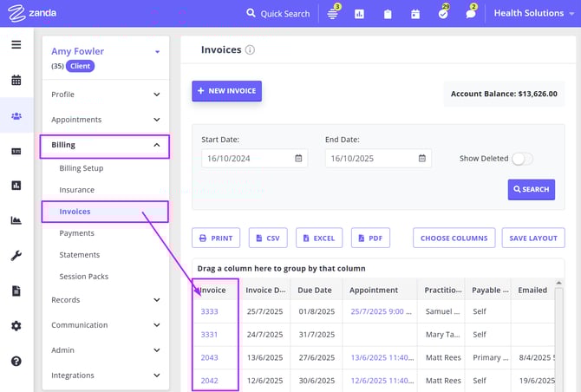Image resolution: width=581 pixels, height=392 pixels.
Task: Open the tools wrench icon in sidebar
Action: (16, 256)
